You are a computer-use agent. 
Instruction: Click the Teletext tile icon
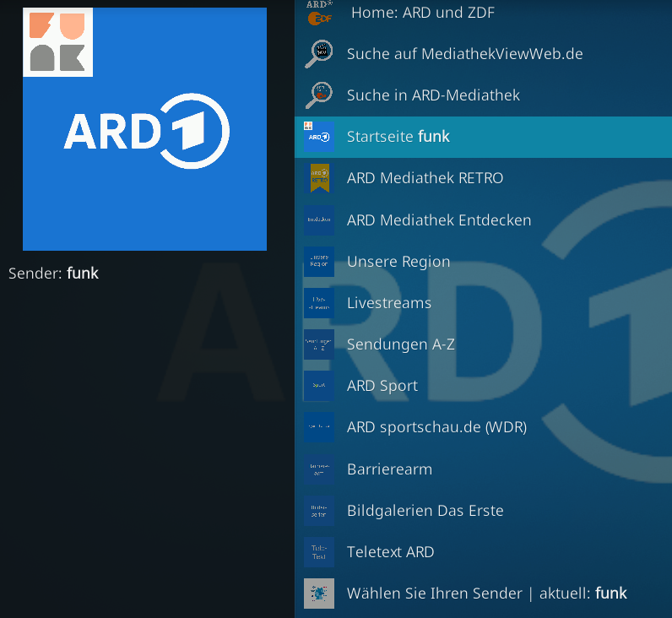(319, 552)
